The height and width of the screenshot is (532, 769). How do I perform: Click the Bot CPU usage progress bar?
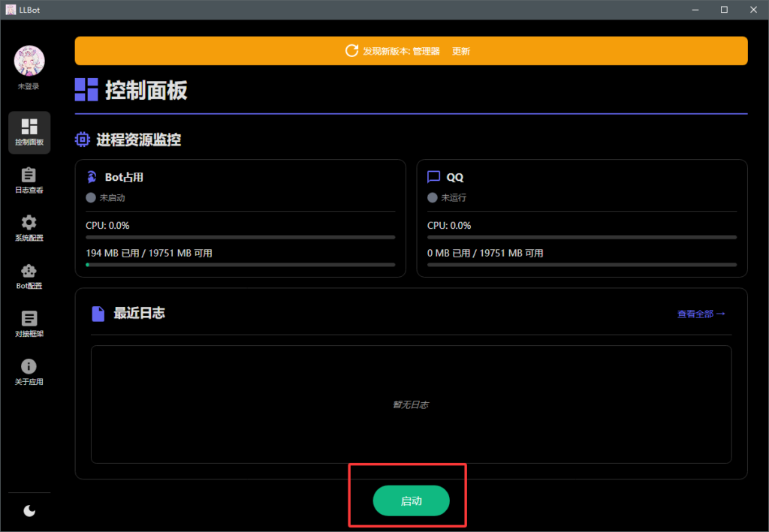tap(240, 237)
